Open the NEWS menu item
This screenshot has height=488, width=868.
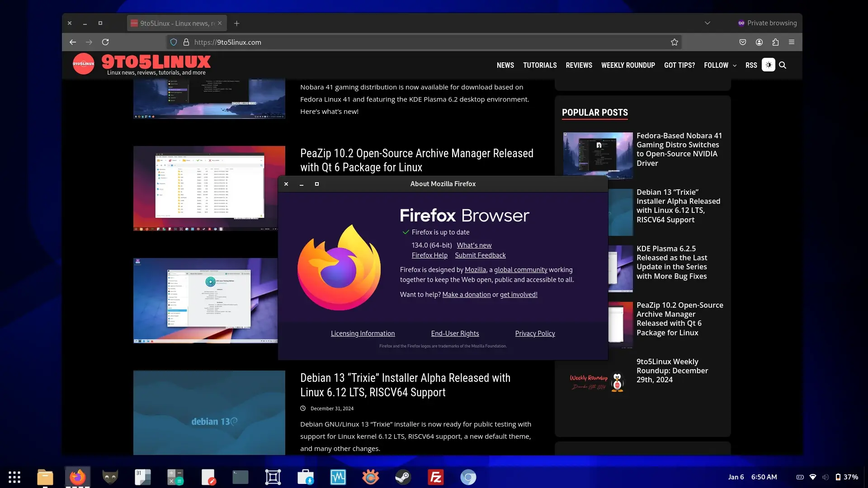505,65
